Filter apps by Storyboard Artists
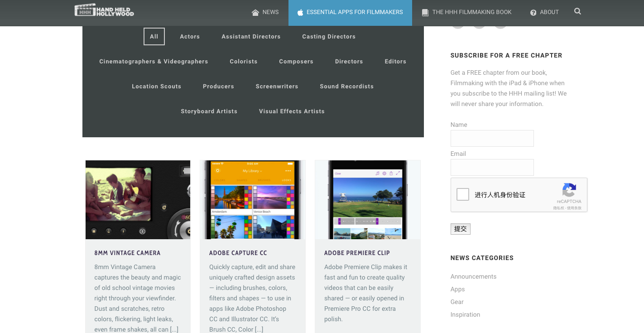This screenshot has width=644, height=333. [209, 111]
